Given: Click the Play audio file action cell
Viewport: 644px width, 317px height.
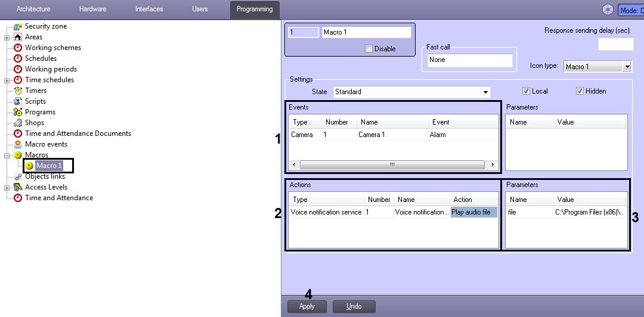Looking at the screenshot, I should point(473,212).
